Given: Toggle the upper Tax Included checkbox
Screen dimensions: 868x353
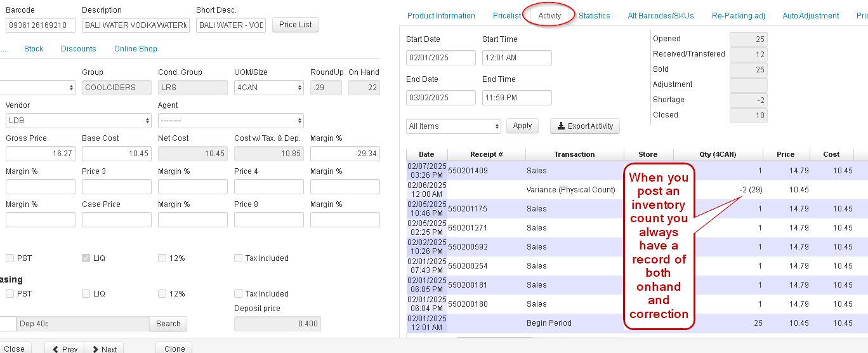Looking at the screenshot, I should [x=238, y=258].
